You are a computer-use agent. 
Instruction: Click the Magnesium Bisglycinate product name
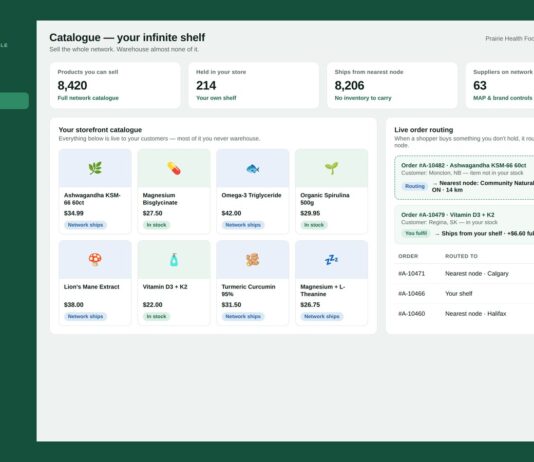[160, 199]
